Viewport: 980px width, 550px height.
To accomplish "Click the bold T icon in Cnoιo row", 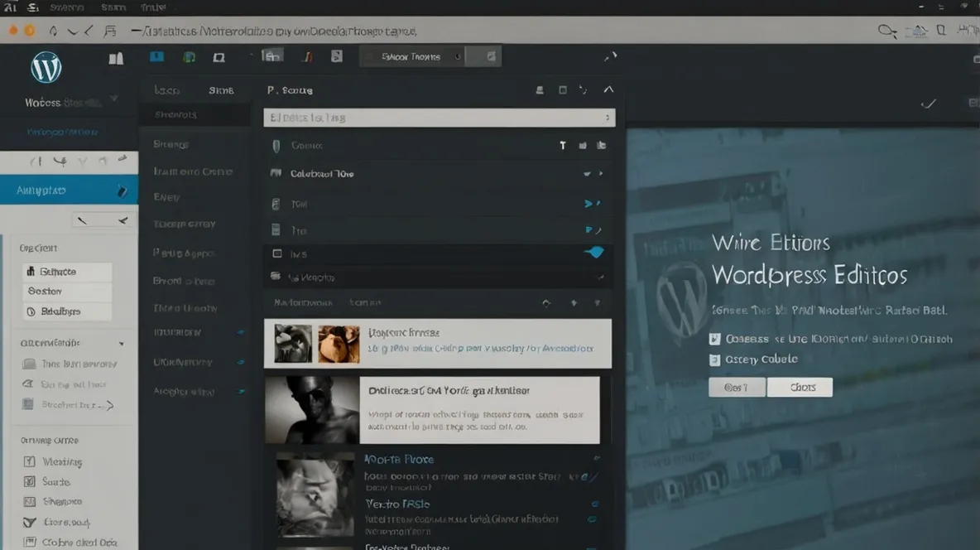I will (563, 145).
